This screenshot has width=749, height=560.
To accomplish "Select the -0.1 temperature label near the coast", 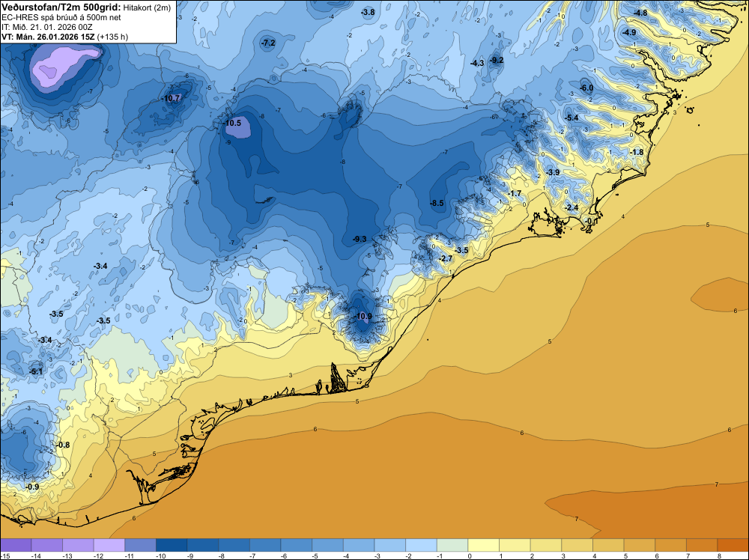I will click(591, 221).
